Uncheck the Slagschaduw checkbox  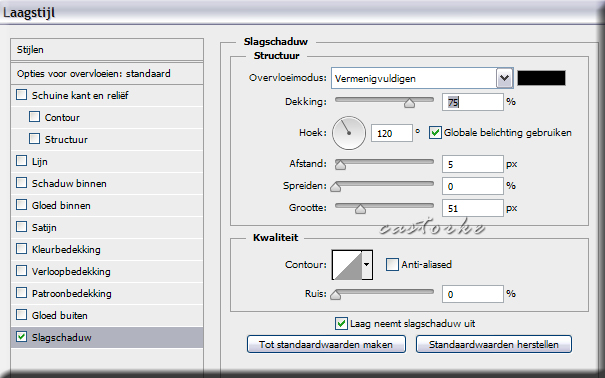(x=22, y=337)
